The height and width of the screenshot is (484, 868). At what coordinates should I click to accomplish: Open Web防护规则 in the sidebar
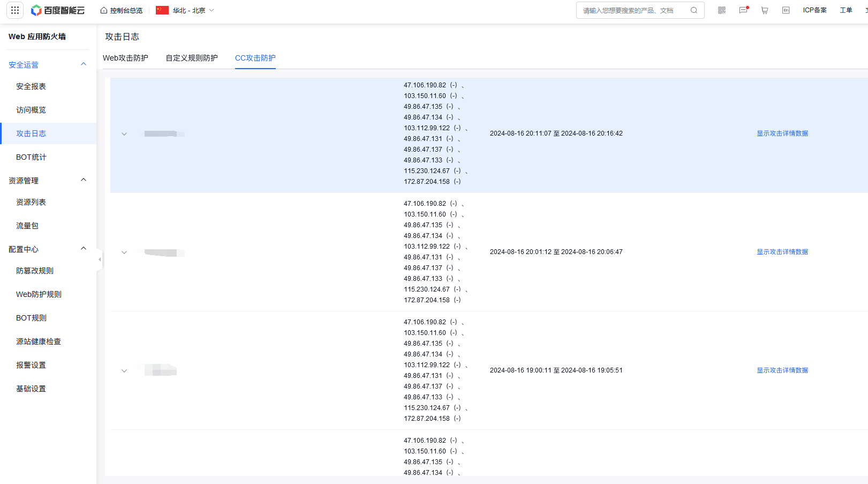point(39,294)
